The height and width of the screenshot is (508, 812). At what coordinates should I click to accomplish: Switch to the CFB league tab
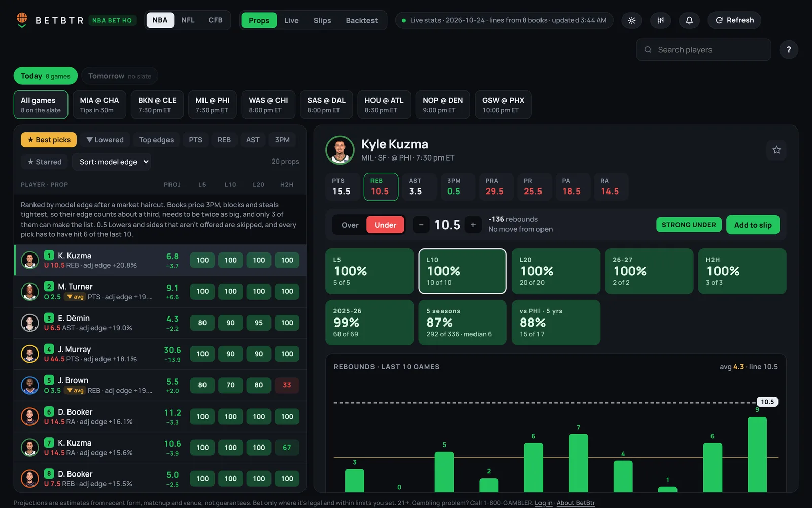tap(215, 20)
